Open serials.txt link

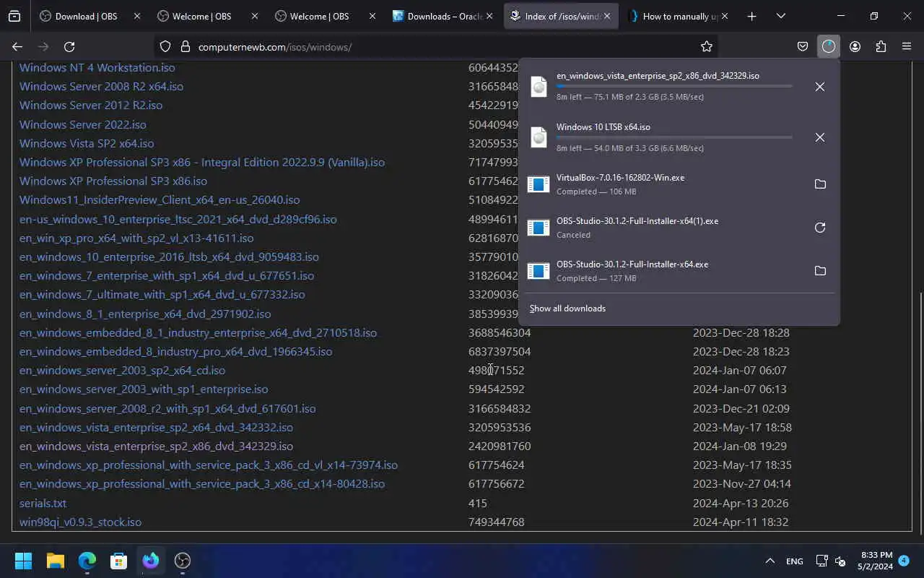click(x=43, y=503)
